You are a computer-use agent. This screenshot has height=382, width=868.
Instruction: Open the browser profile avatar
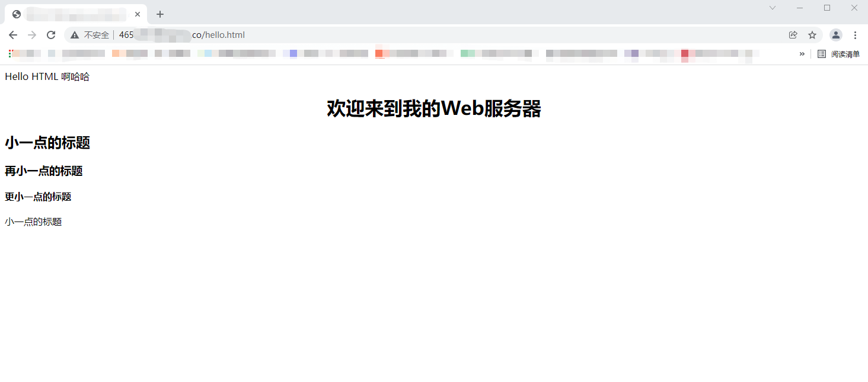tap(836, 35)
